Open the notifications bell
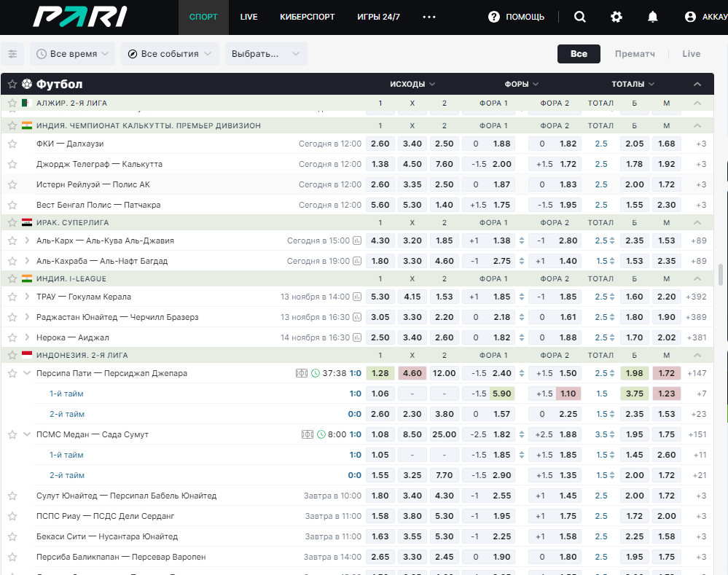 tap(652, 17)
